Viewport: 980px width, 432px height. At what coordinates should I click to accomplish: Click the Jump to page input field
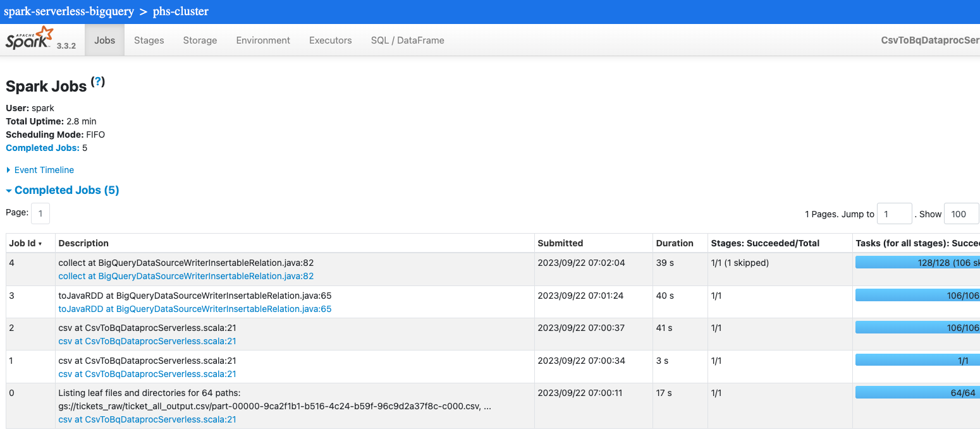click(894, 213)
